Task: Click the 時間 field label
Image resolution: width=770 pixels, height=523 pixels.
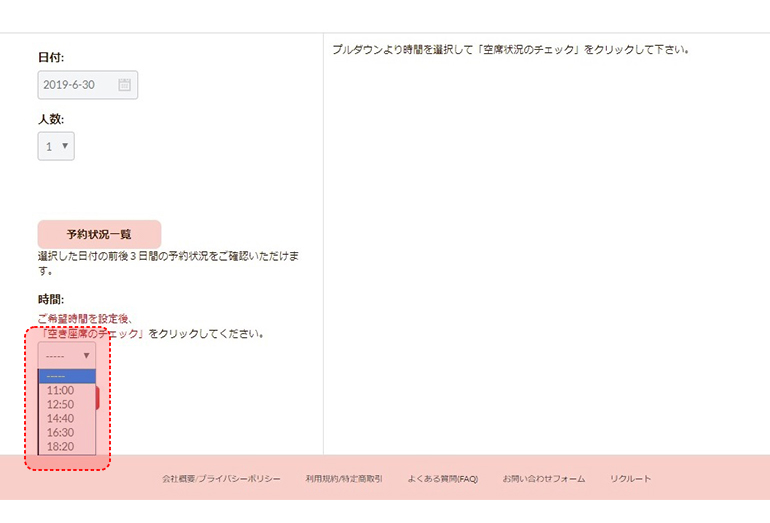Action: pyautogui.click(x=51, y=299)
